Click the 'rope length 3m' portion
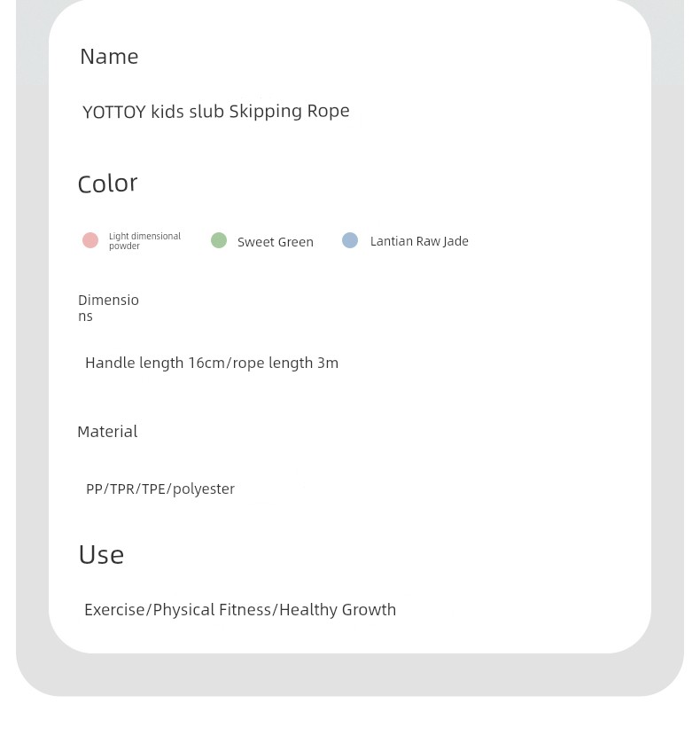Screen dimensions: 700x735 tap(285, 364)
